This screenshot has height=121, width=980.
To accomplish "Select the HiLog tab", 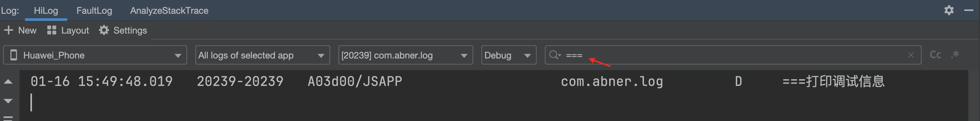I will (x=46, y=10).
